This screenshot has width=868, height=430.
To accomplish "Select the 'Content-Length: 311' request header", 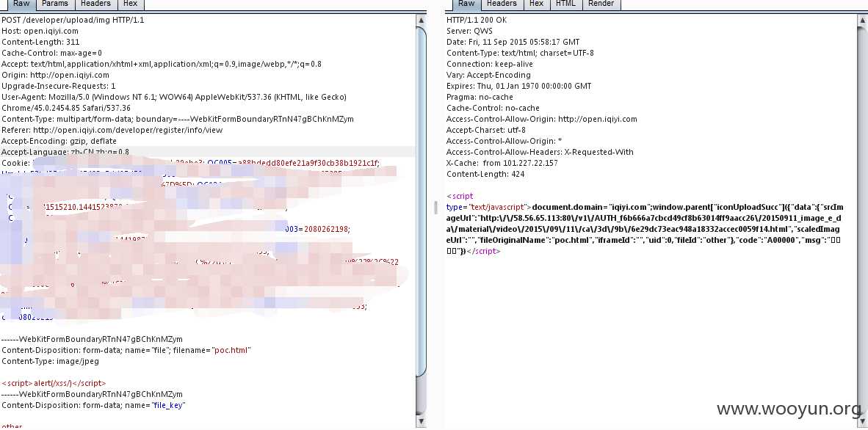I will pos(40,42).
